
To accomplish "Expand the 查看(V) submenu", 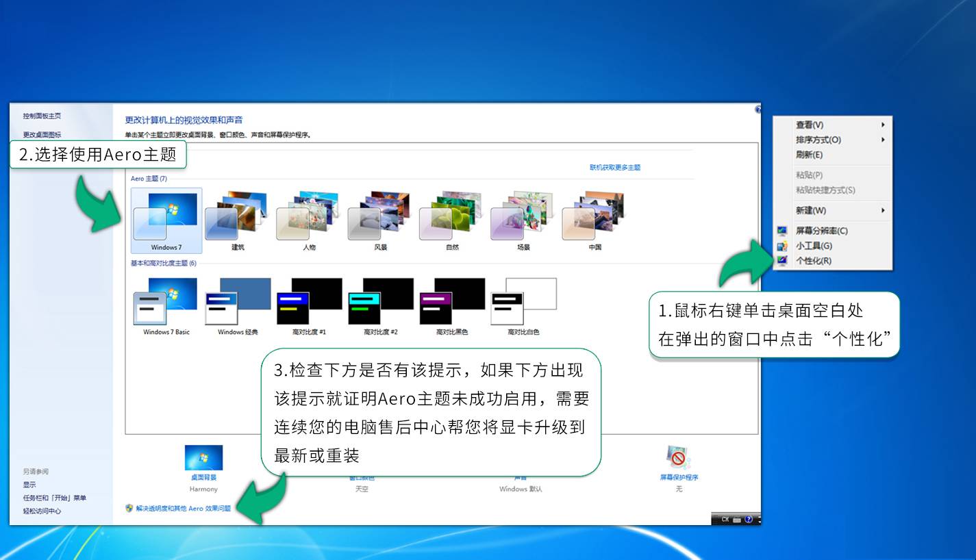I will [833, 125].
